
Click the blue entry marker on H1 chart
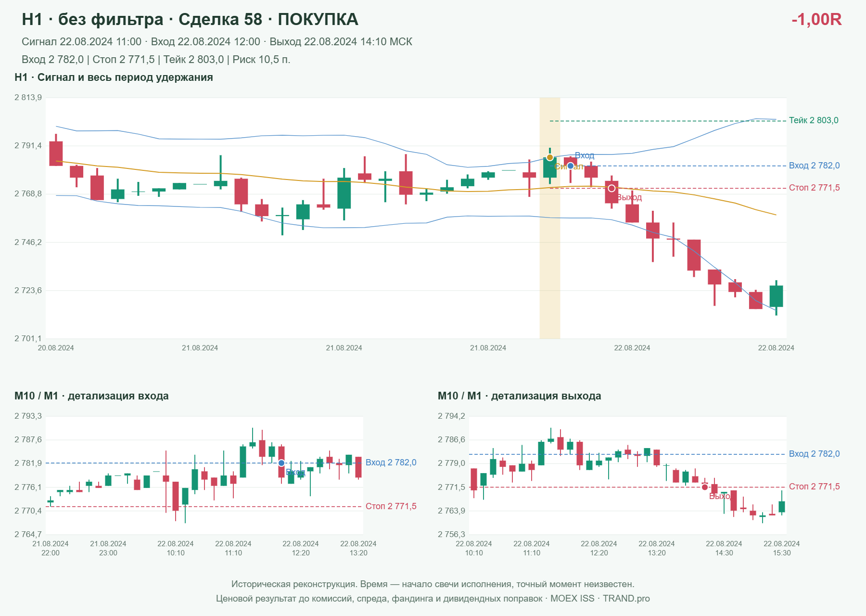pyautogui.click(x=570, y=166)
